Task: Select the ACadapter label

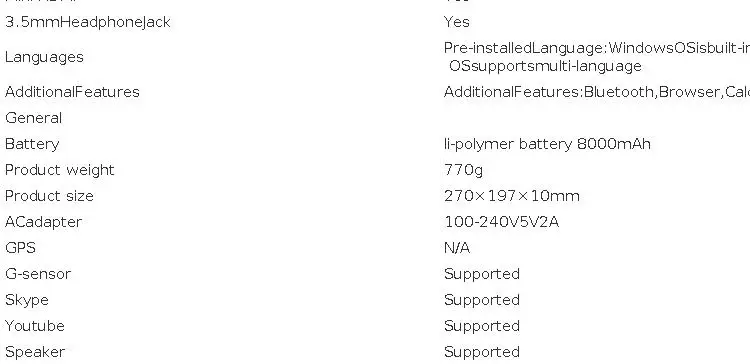Action: tap(44, 222)
